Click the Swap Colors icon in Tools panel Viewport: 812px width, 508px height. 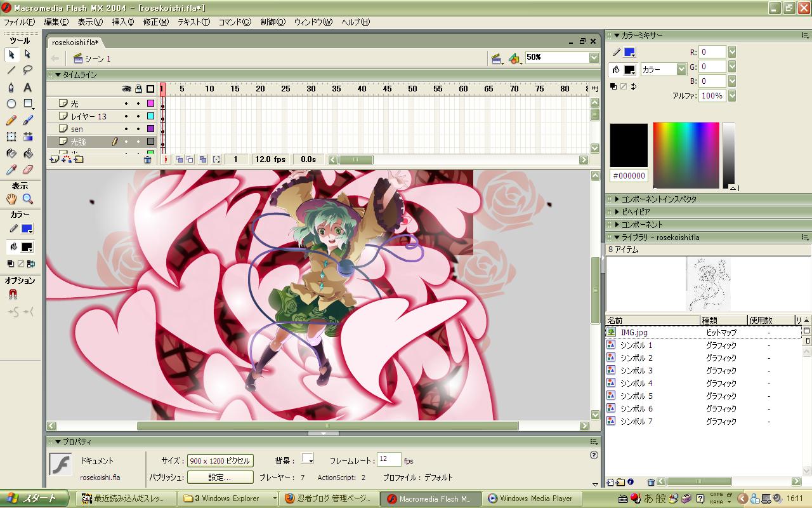31,264
